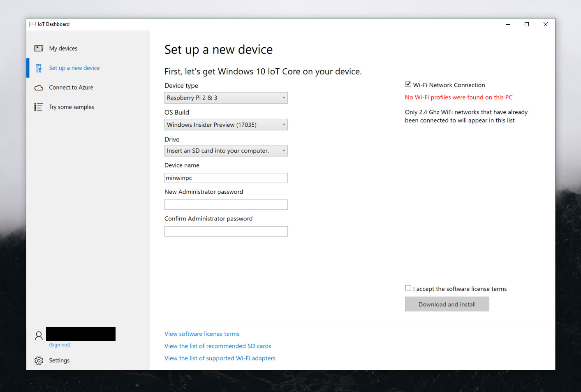Click the Sign out link
This screenshot has width=581, height=392.
[59, 345]
